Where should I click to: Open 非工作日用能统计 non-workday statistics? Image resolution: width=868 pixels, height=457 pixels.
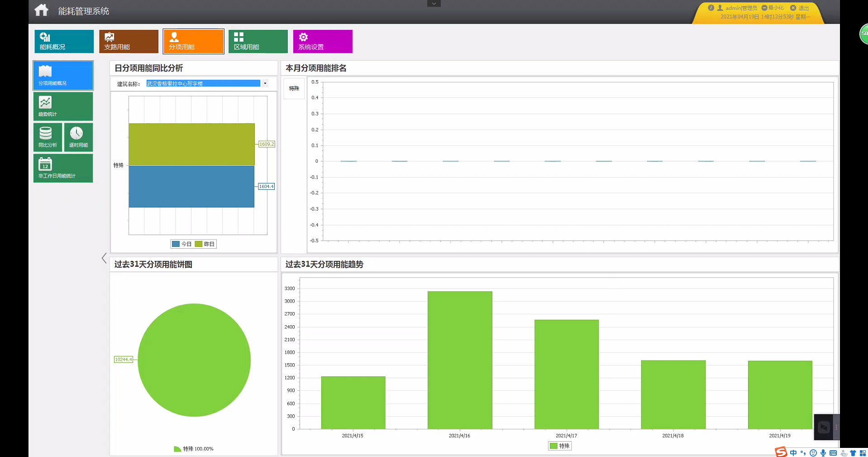[63, 168]
